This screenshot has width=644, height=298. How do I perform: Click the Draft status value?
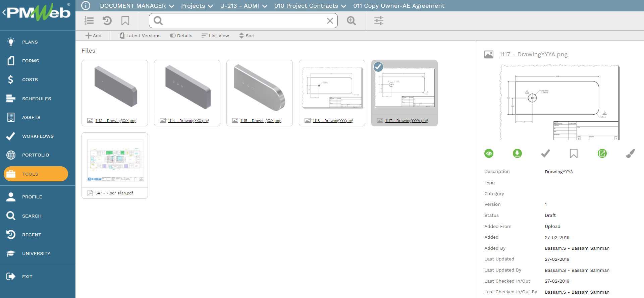tap(550, 215)
